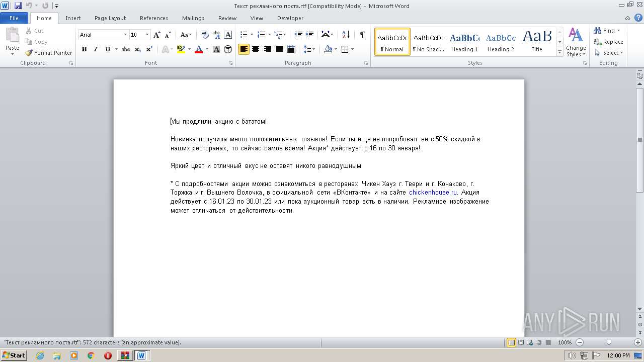Open the chickenhouse.ru link in document

click(433, 193)
